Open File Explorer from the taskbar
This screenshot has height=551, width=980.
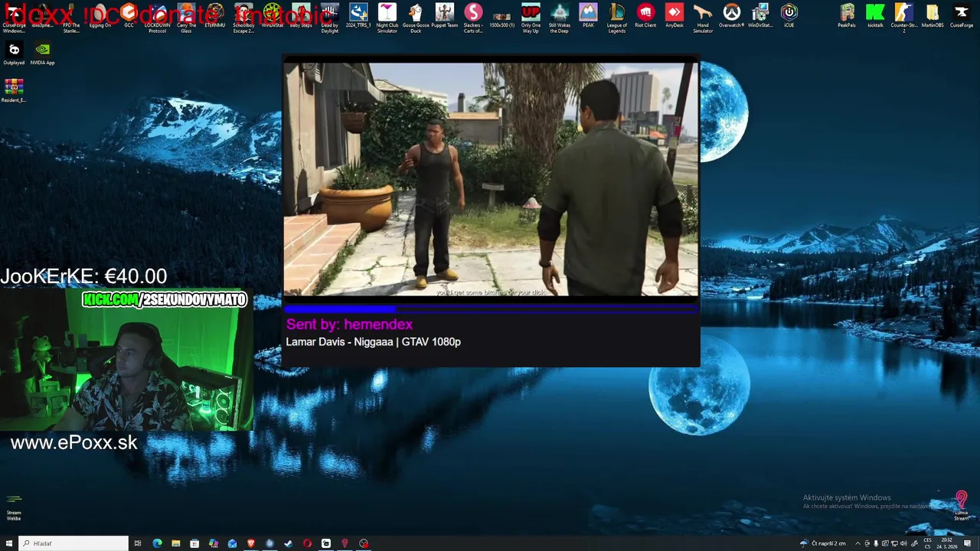(176, 543)
